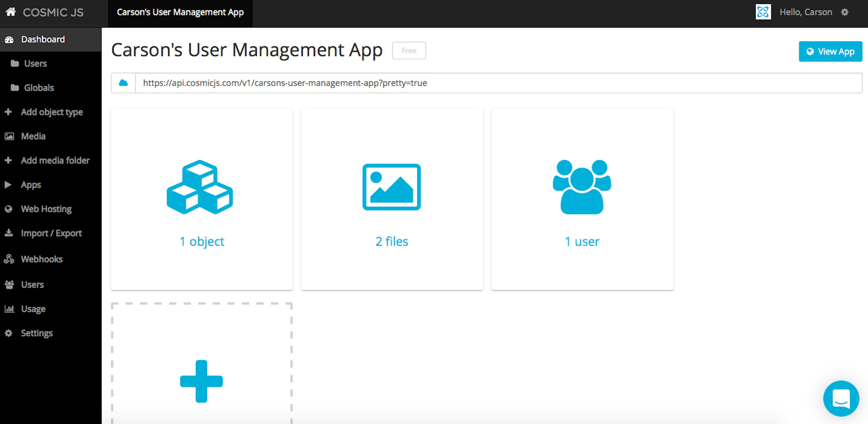Viewport: 868px width, 424px height.
Task: Click the Cosmic avatar icon in top bar
Action: click(x=763, y=12)
